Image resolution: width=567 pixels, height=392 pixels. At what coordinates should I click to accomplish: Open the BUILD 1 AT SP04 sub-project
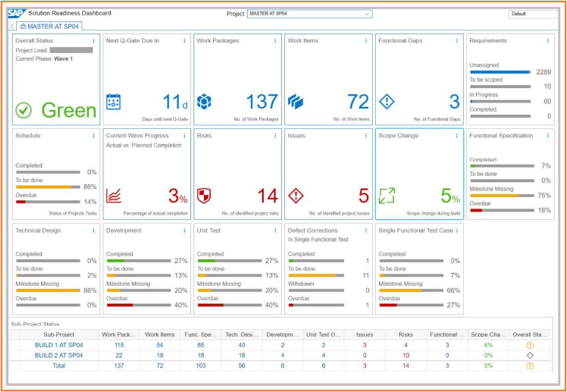pyautogui.click(x=59, y=345)
